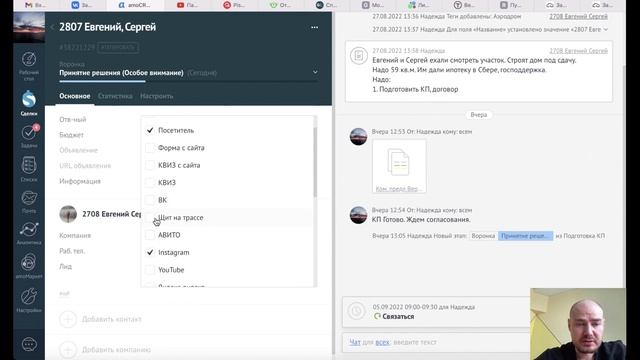This screenshot has height=360, width=640.
Task: Uncheck the Посетитель option
Action: tap(150, 130)
